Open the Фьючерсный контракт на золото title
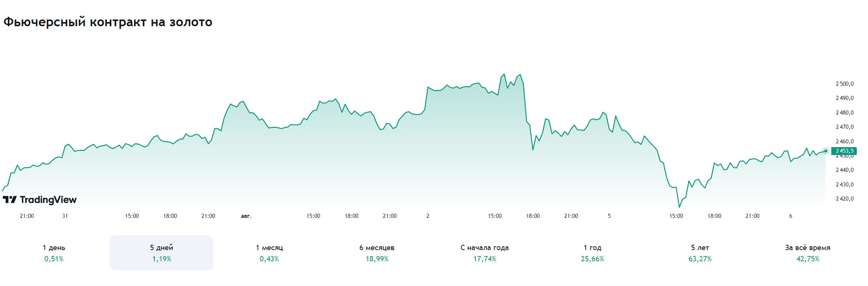The width and height of the screenshot is (868, 286). [x=108, y=22]
